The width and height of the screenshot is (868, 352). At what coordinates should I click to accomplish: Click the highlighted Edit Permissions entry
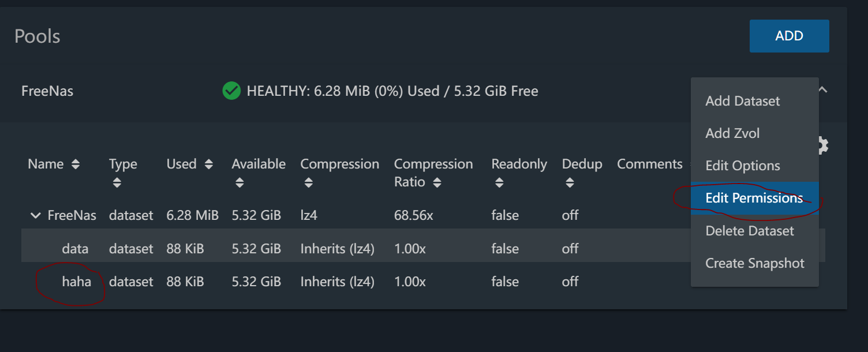tap(754, 197)
